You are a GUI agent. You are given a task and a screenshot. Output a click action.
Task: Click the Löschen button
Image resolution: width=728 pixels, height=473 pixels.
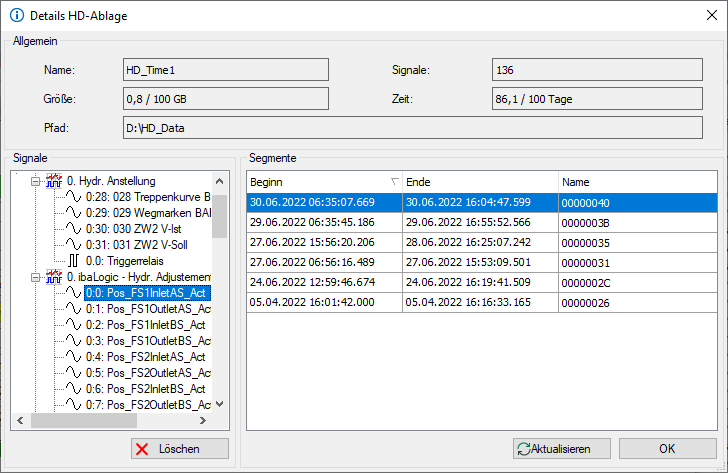coord(180,449)
